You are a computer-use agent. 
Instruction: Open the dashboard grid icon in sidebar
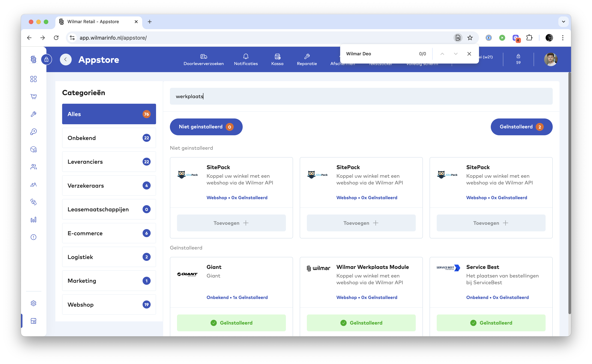click(33, 79)
